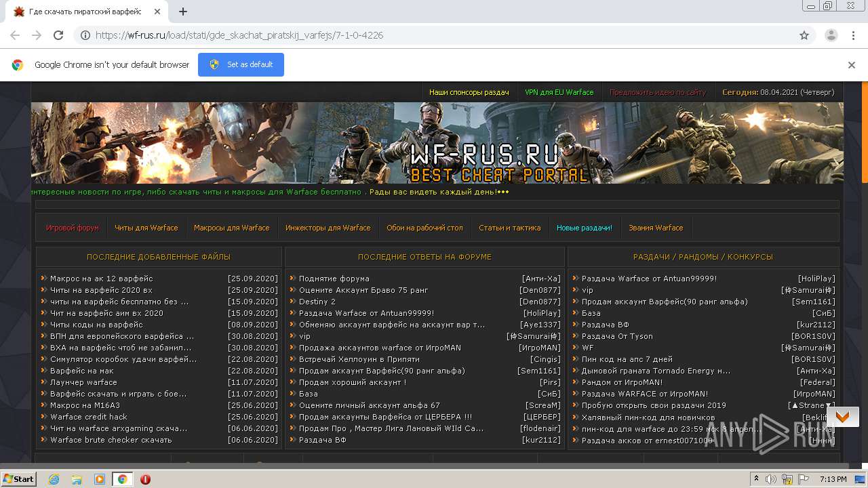Open the Макросы для Warface menu item
This screenshot has height=488, width=868.
[232, 228]
